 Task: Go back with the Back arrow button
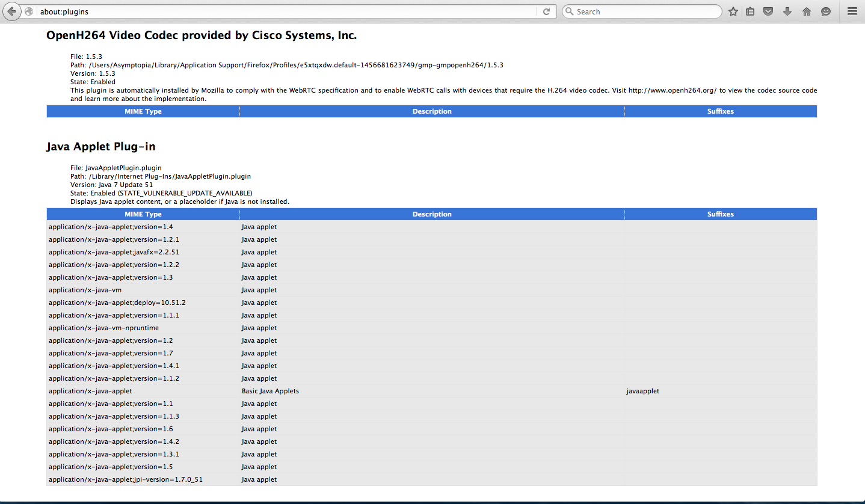pos(11,11)
